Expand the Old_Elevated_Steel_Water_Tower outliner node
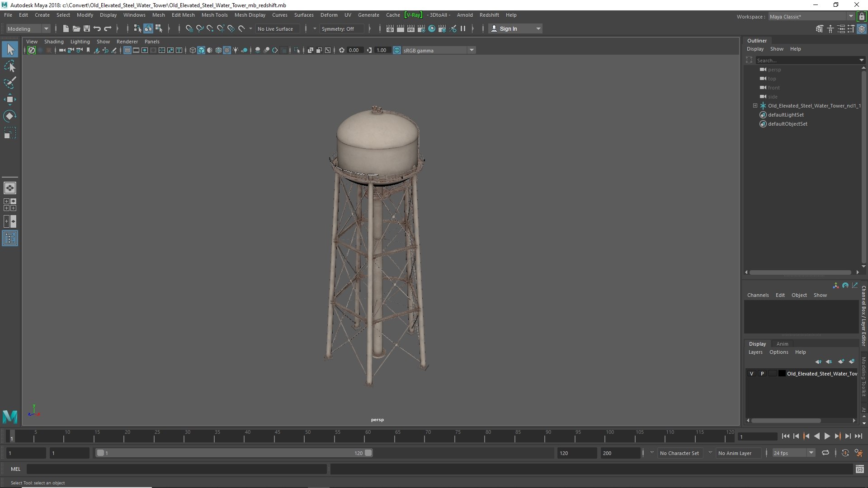This screenshot has width=868, height=488. 755,106
